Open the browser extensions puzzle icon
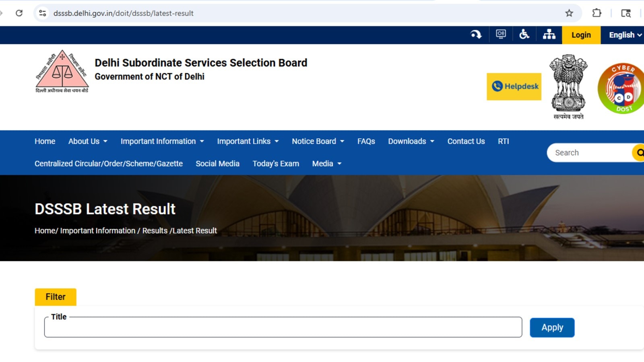Screen dimensions: 644x362 click(597, 13)
